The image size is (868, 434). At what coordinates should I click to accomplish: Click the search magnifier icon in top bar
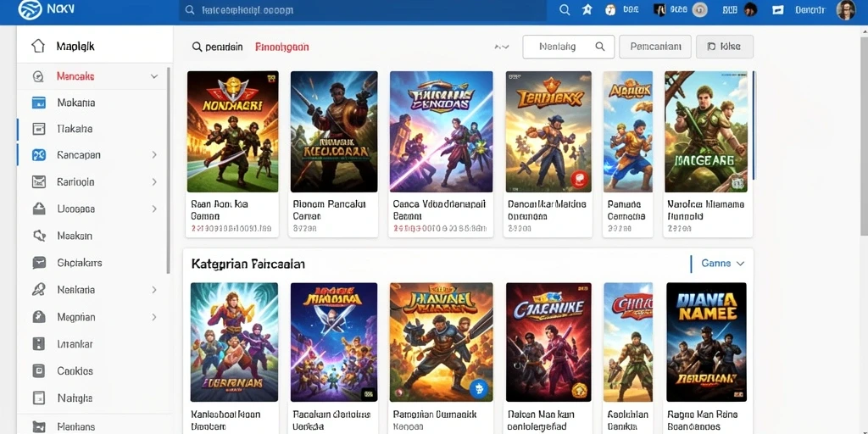coord(565,10)
